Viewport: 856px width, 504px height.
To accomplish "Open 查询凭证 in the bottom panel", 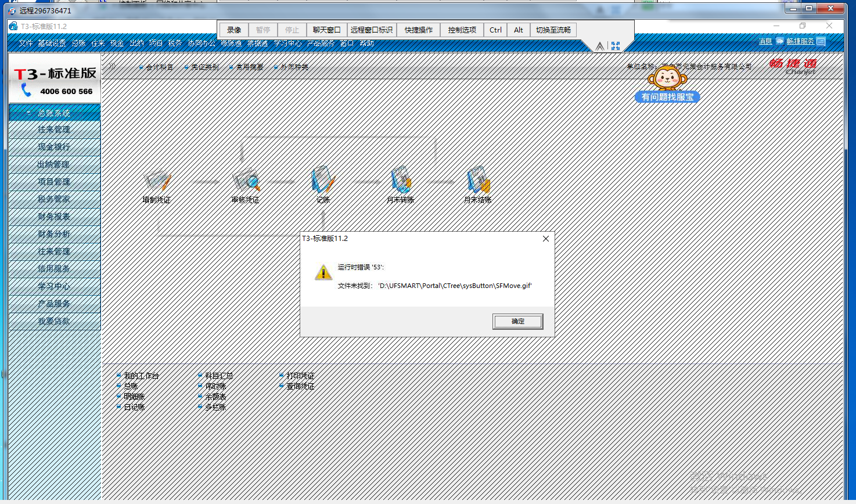I will pyautogui.click(x=300, y=386).
